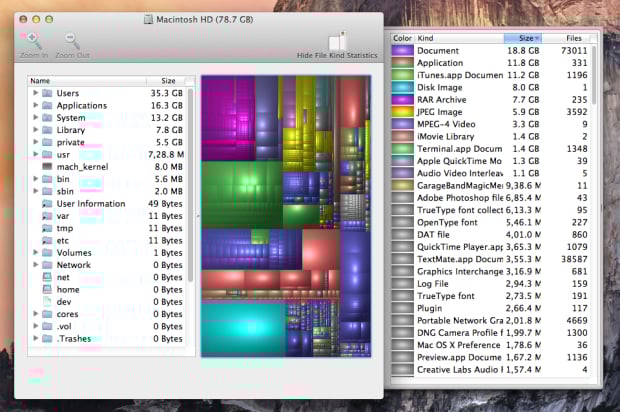
Task: Click the Hide File Kind Statistics label
Action: (337, 55)
